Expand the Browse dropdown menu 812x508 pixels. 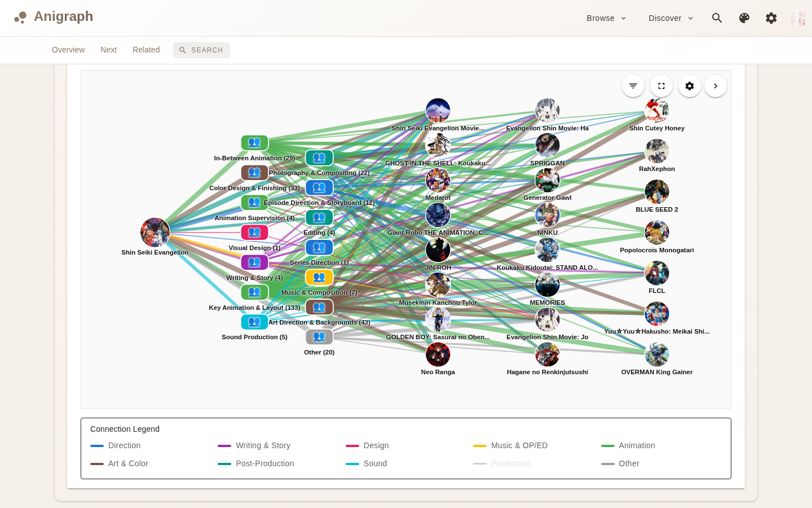click(606, 18)
